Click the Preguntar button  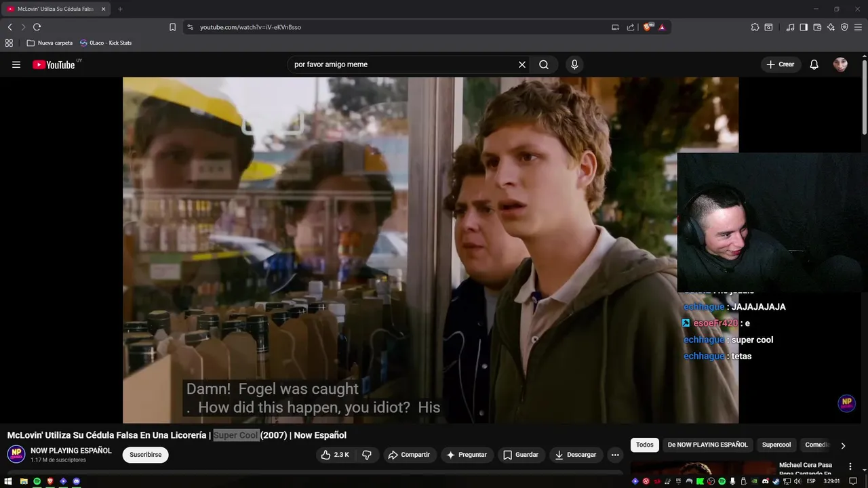(x=467, y=455)
